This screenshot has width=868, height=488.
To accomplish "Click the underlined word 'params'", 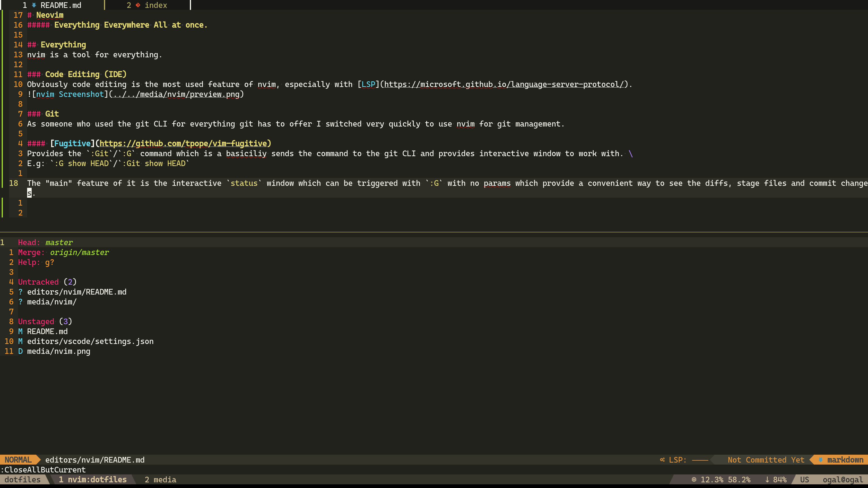I will (x=497, y=183).
